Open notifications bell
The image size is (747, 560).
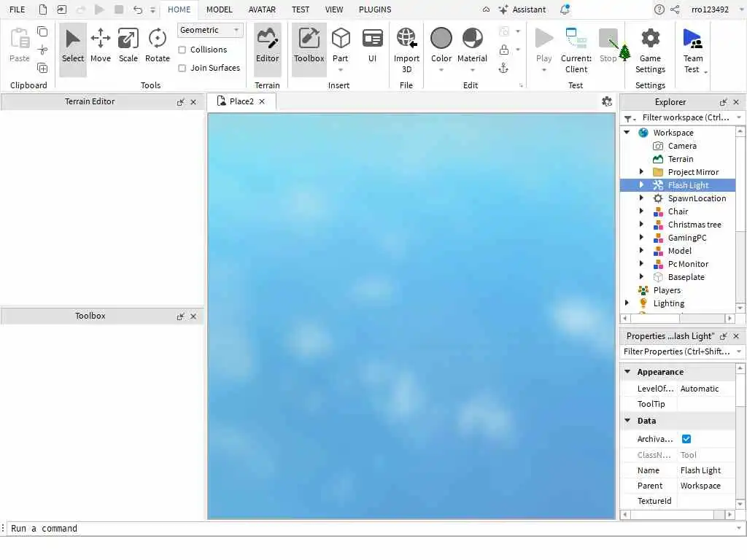(565, 9)
